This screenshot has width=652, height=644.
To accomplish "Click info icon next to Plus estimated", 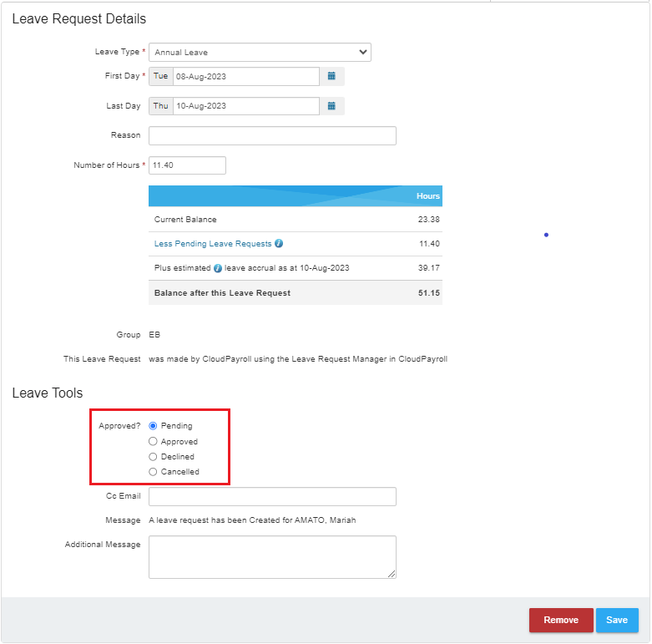I will (217, 268).
